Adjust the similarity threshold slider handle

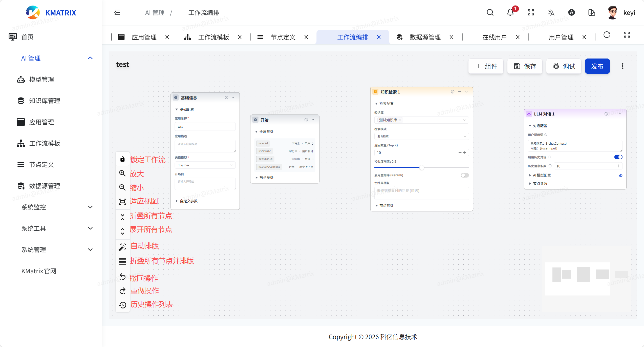[x=421, y=168]
